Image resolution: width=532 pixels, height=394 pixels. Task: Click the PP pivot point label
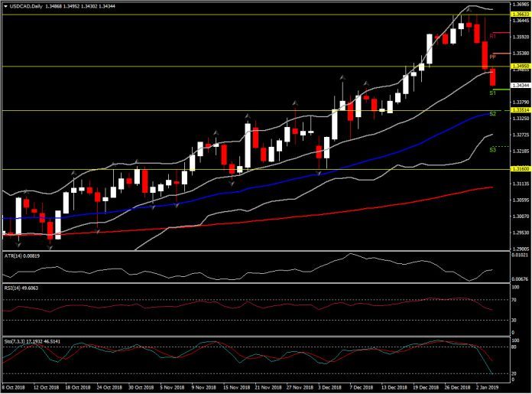click(x=493, y=57)
